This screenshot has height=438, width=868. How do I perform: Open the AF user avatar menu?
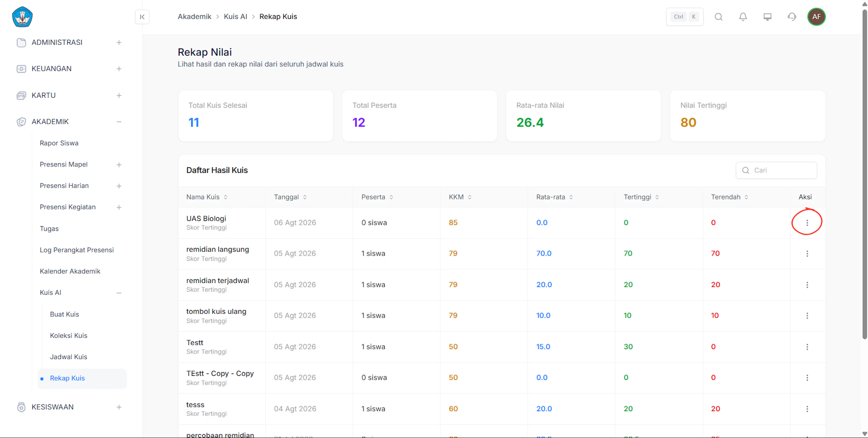[816, 17]
